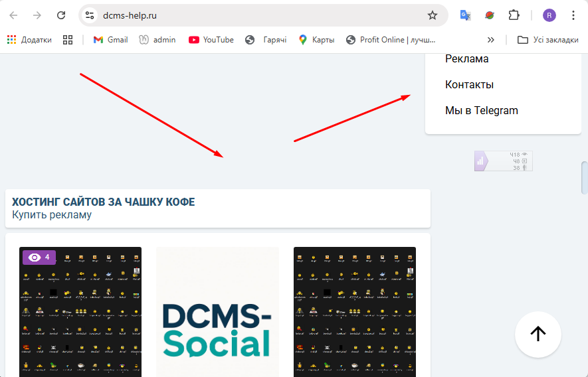
Task: Open the DCMS-Social thumbnail image
Action: point(217,312)
